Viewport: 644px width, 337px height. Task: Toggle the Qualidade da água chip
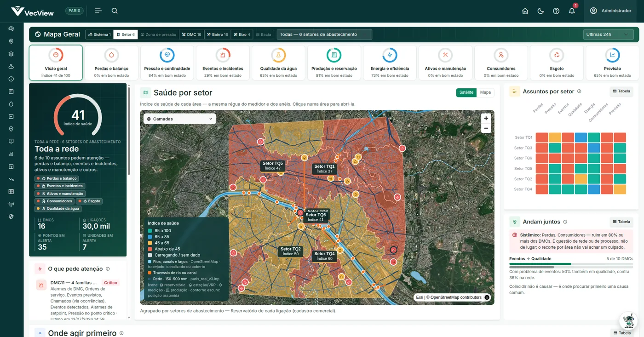pos(58,209)
